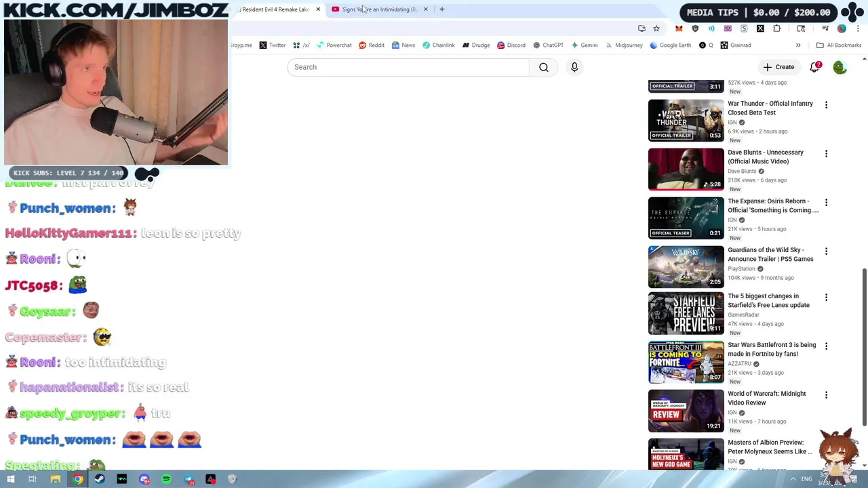
Task: Open a new browser tab
Action: tap(442, 9)
